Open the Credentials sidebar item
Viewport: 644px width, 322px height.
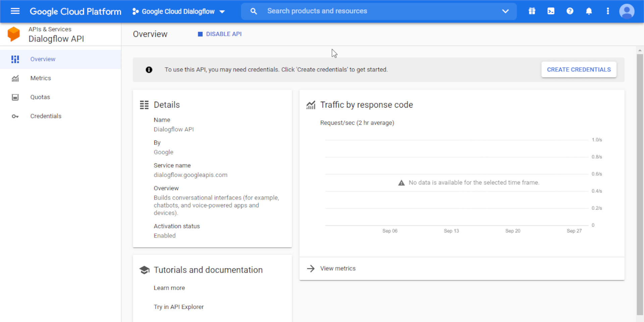46,116
